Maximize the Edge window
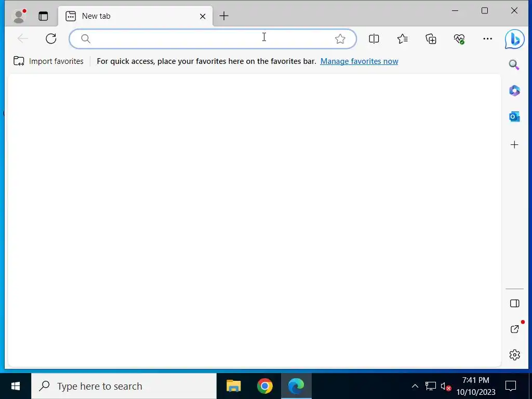 coord(485,10)
